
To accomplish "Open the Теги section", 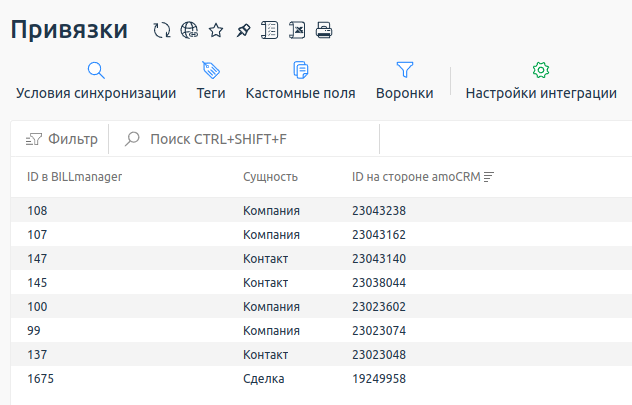I will (x=211, y=81).
